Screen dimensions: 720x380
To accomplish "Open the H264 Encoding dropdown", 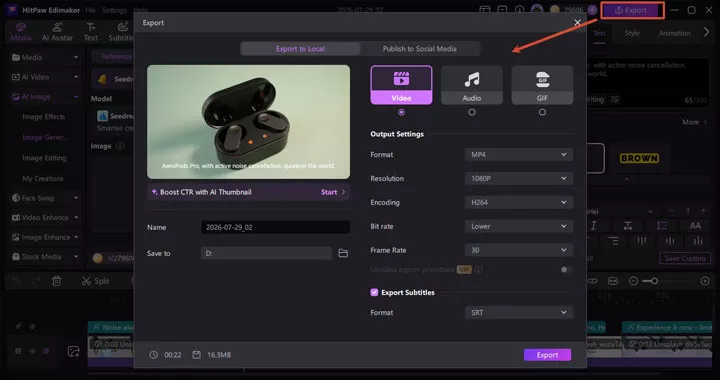I will tap(519, 202).
